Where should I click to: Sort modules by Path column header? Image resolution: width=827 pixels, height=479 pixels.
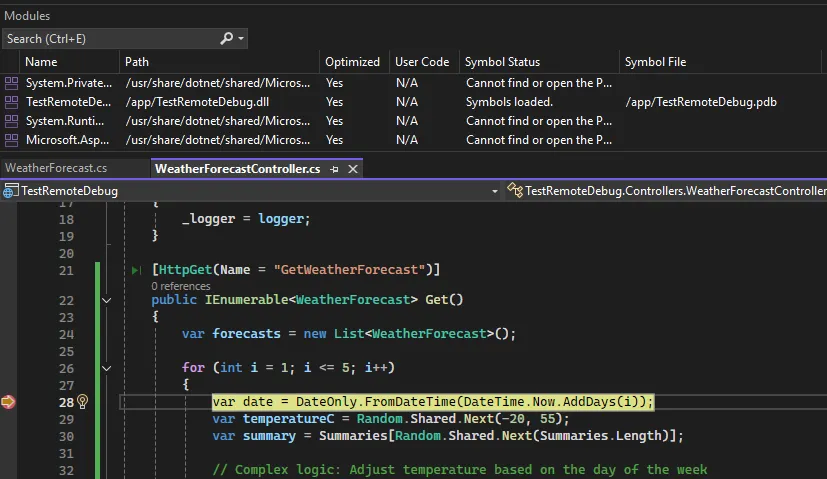pos(137,62)
